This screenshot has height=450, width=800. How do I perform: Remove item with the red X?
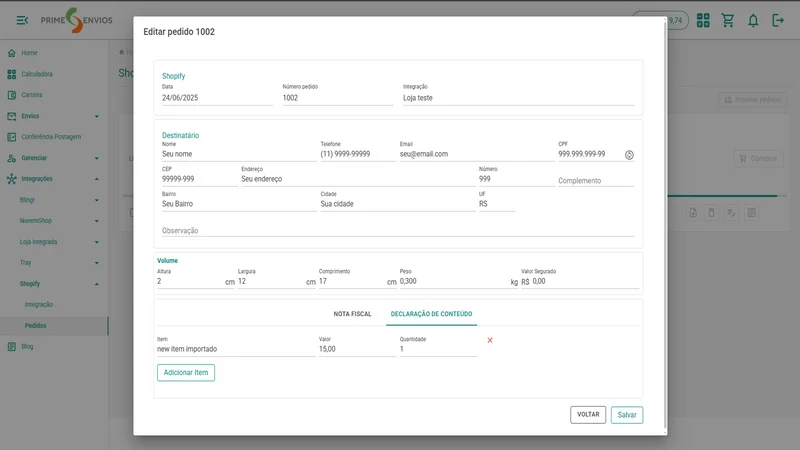[x=490, y=340]
